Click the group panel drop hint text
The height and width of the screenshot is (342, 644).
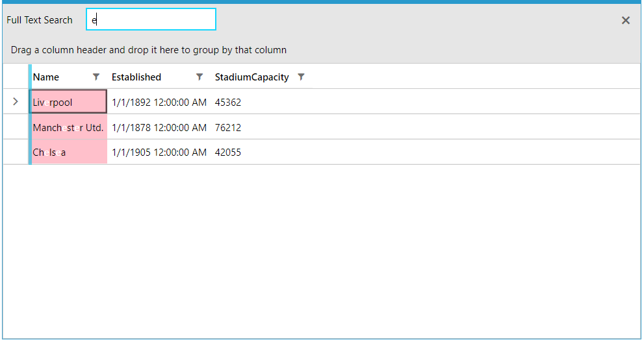click(x=149, y=50)
